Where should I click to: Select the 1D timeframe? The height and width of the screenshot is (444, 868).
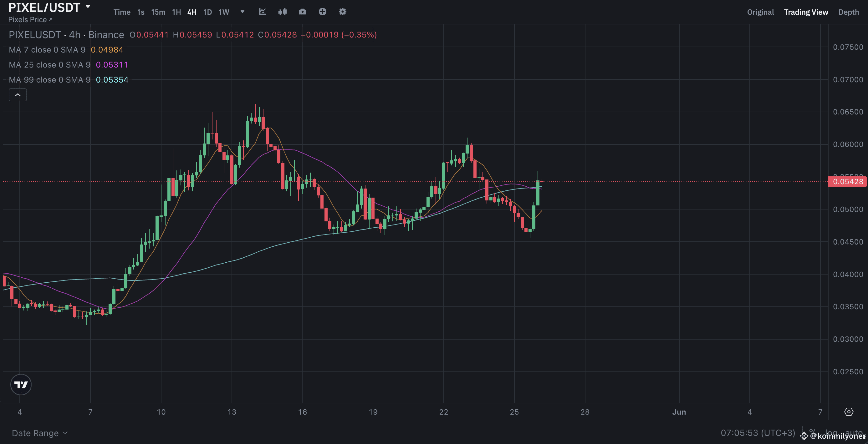207,12
